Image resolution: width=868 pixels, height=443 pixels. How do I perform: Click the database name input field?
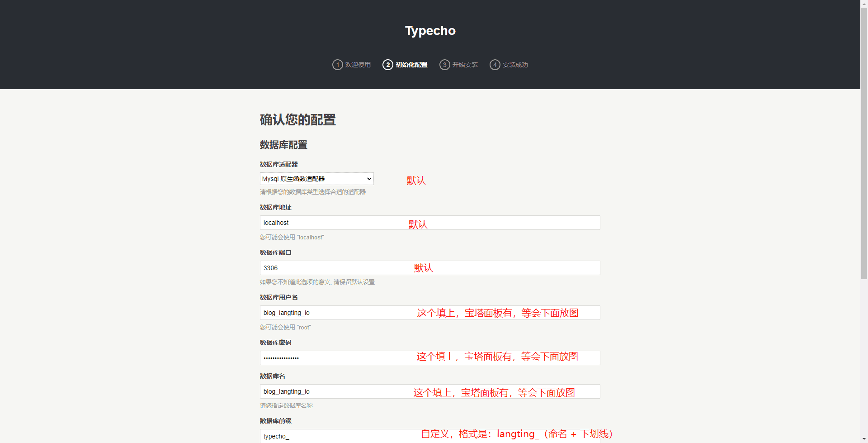430,391
